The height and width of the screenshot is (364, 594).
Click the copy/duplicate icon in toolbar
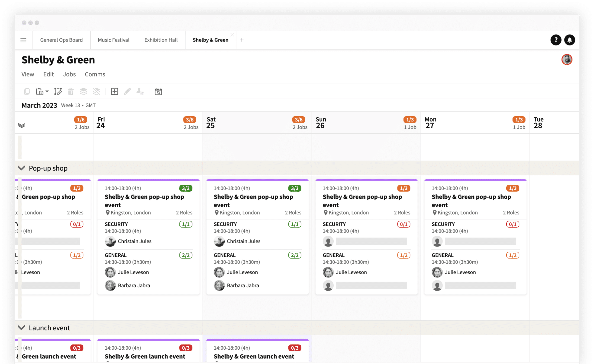[x=26, y=91]
